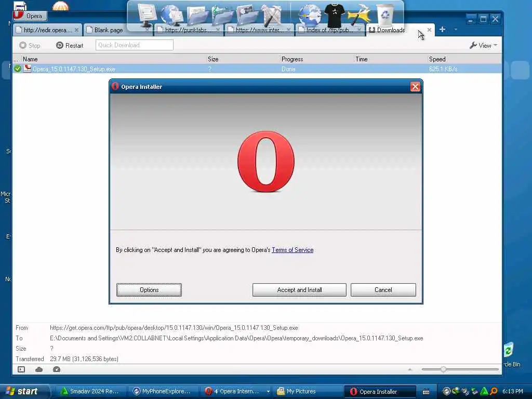532x399 pixels.
Task: Select the Downloads tab
Action: pyautogui.click(x=391, y=30)
